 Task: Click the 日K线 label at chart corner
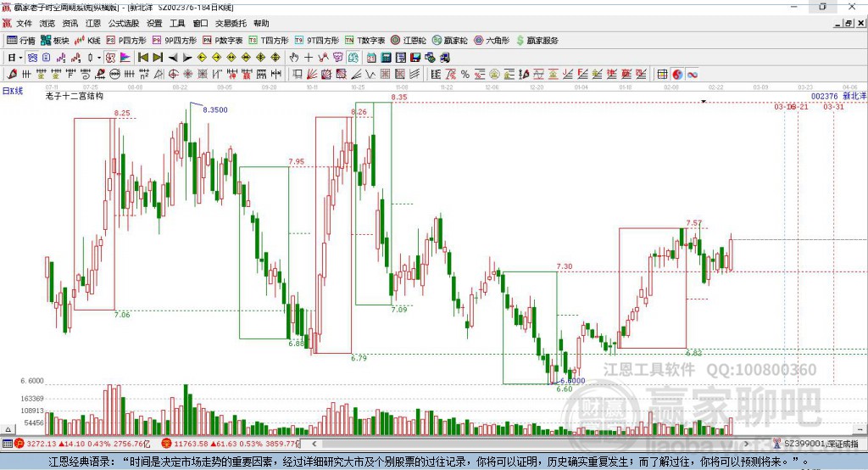pos(12,92)
